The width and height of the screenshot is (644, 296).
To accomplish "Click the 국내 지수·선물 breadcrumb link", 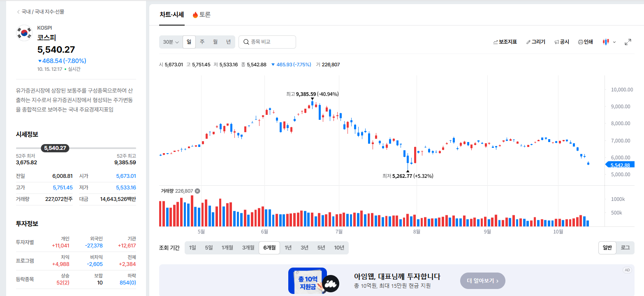I will pos(50,12).
